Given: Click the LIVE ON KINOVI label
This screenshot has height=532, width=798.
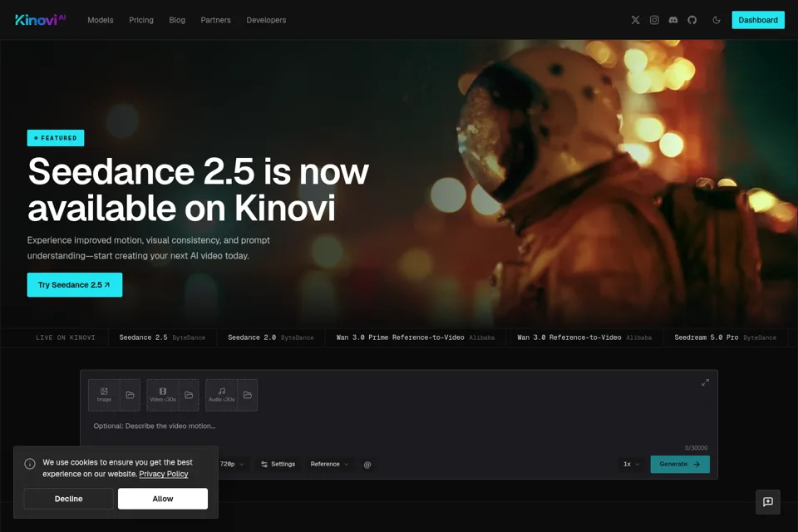Looking at the screenshot, I should click(65, 337).
